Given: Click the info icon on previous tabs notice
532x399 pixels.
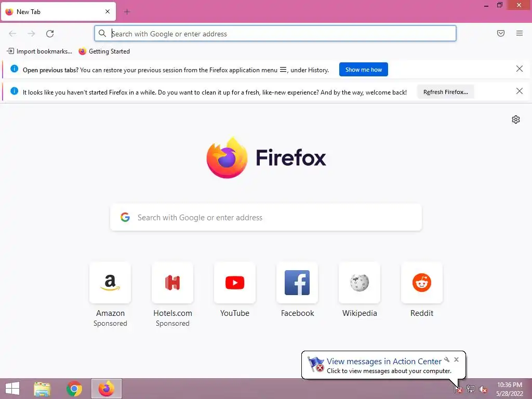Looking at the screenshot, I should 14,69.
